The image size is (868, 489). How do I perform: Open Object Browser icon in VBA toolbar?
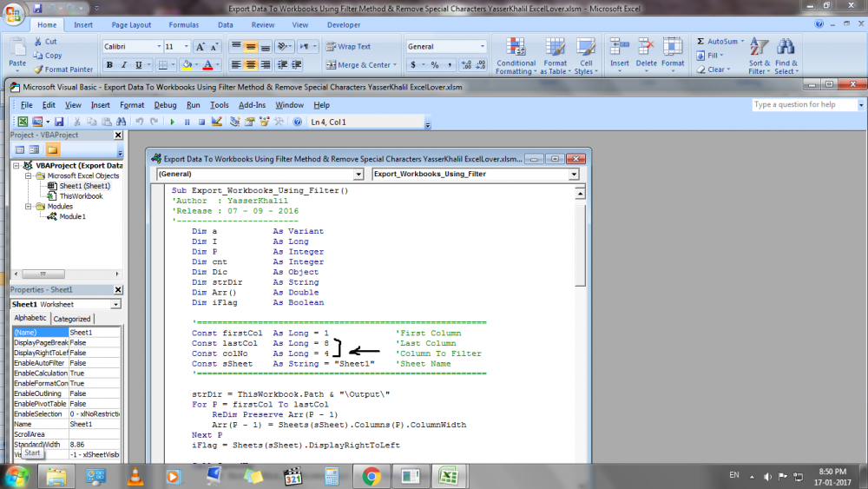(x=264, y=122)
